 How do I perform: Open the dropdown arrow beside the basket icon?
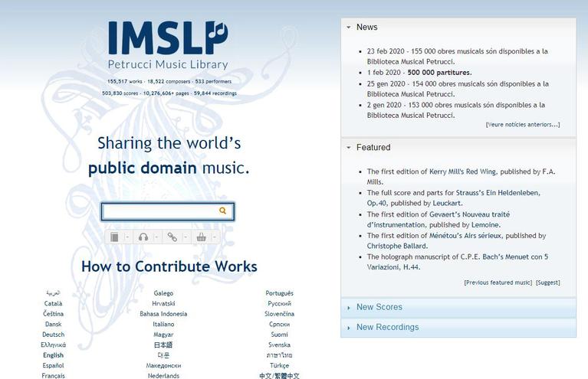coord(214,237)
